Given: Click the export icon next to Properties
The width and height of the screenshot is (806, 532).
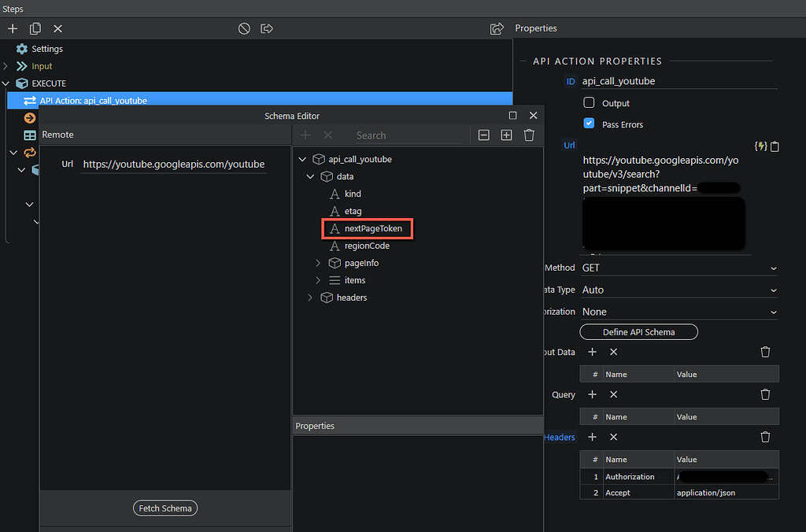Looking at the screenshot, I should (495, 28).
